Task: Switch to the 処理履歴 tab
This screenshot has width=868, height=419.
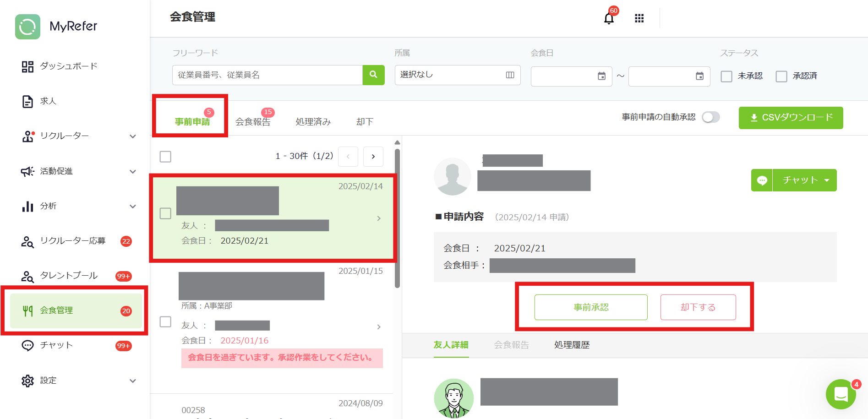Action: click(572, 345)
